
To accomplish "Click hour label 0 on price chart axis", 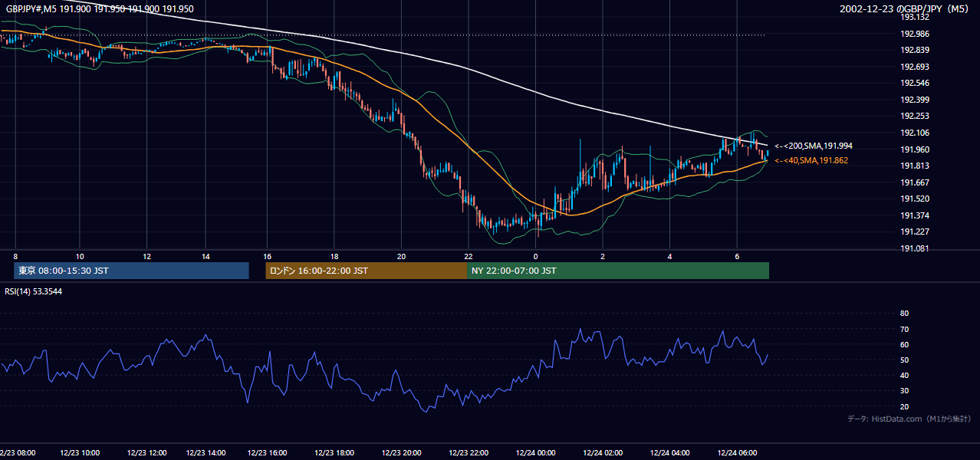I will point(535,256).
